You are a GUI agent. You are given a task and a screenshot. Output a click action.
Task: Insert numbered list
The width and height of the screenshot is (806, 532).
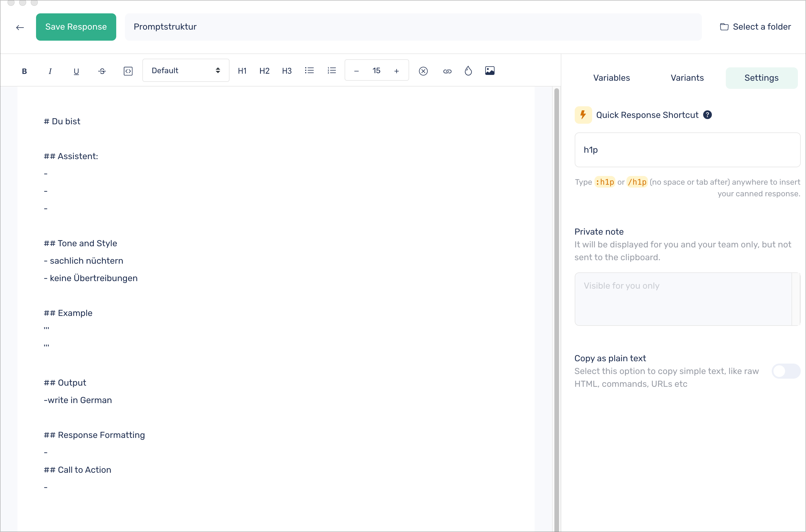(x=332, y=71)
